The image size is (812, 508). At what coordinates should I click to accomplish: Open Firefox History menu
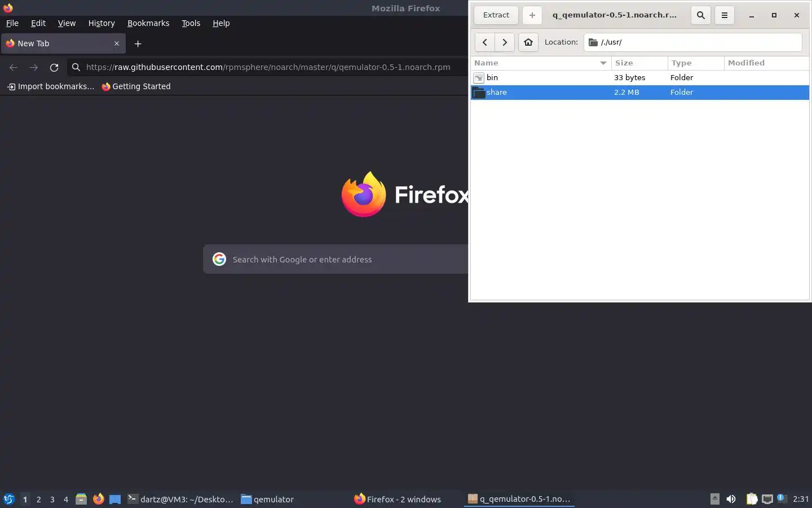click(101, 23)
